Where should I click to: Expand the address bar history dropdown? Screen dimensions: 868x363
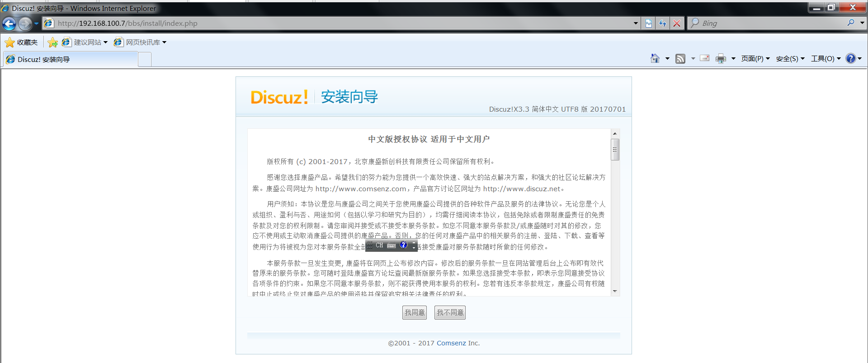(636, 23)
